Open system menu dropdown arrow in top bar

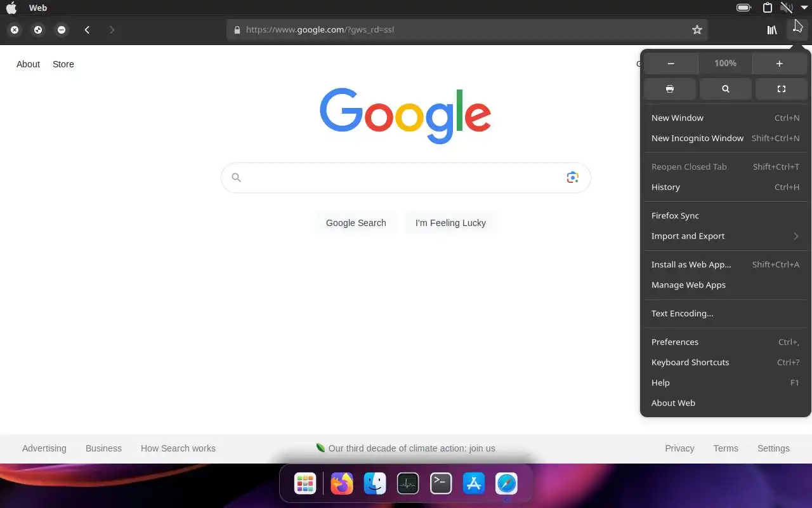[x=804, y=8]
